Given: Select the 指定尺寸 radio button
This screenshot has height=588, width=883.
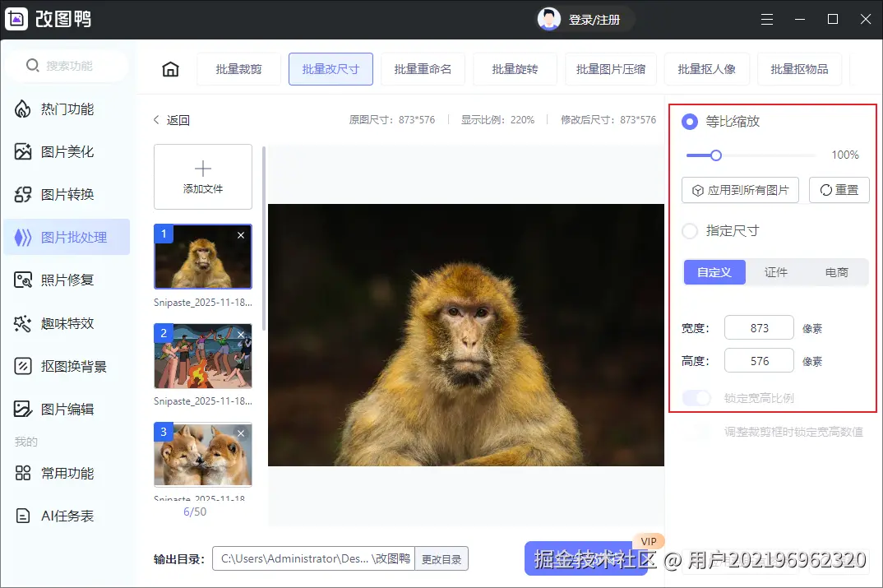Looking at the screenshot, I should (x=689, y=231).
